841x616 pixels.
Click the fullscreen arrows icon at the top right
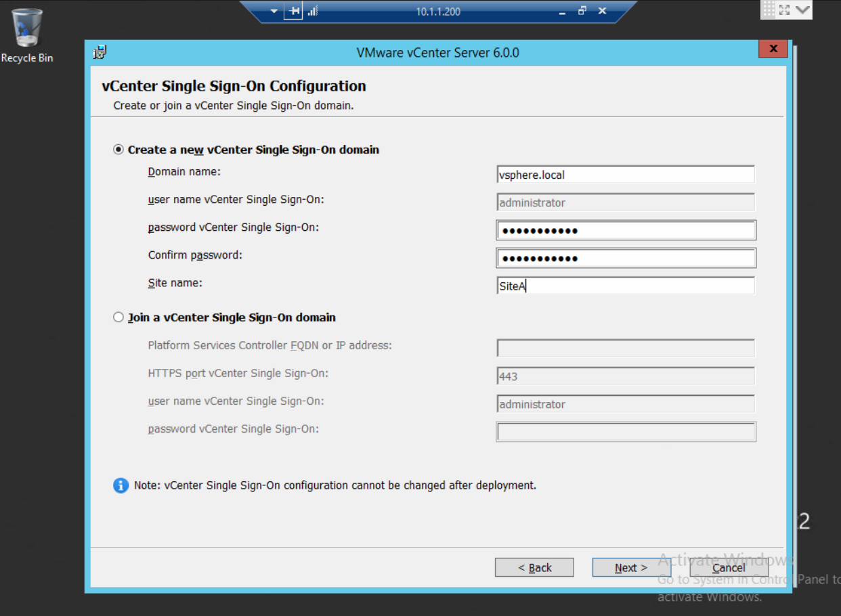[x=785, y=9]
